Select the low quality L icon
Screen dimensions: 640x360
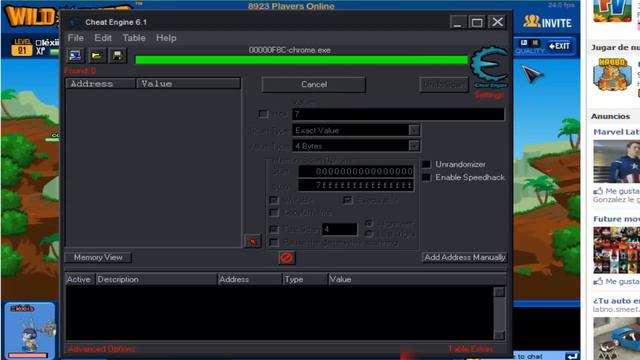coord(524,42)
